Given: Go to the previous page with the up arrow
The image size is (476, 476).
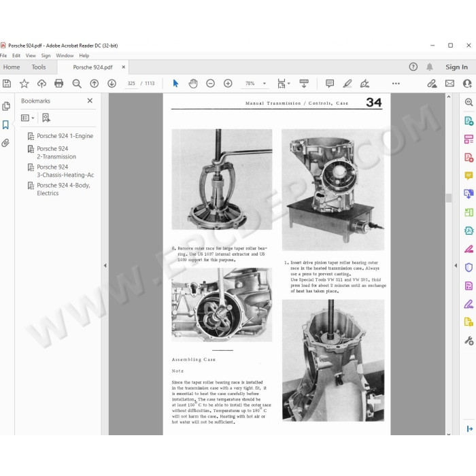Looking at the screenshot, I should pyautogui.click(x=95, y=84).
